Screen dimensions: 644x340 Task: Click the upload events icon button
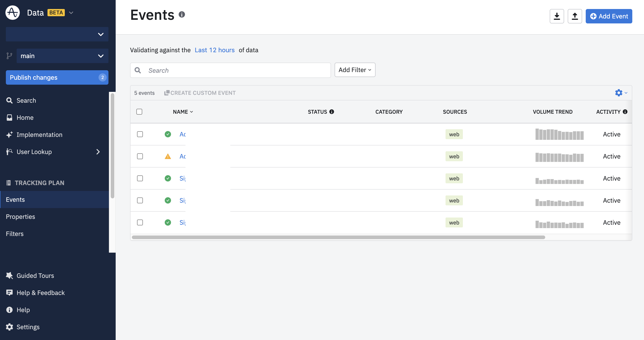(574, 16)
